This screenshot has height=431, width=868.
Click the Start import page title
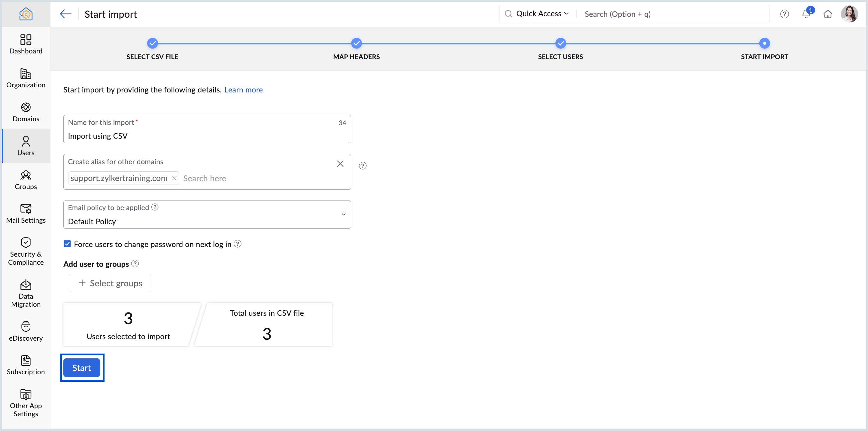pos(111,14)
